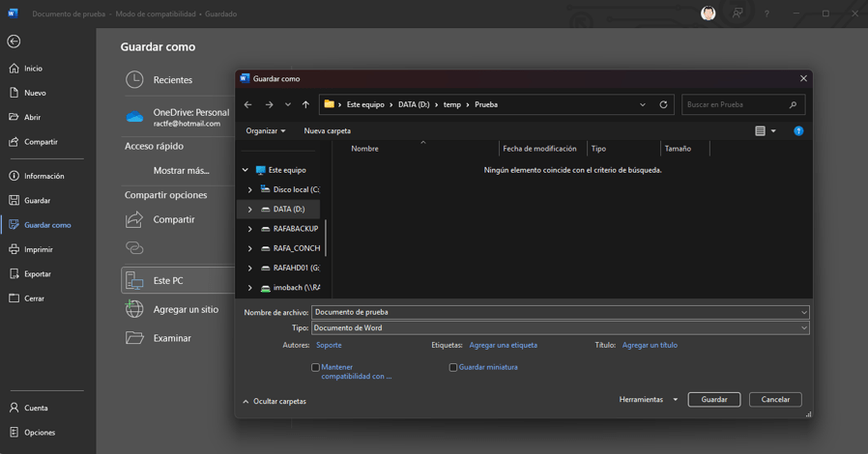Enable Mantener compatibilidad checkbox
This screenshot has width=868, height=454.
coord(316,367)
